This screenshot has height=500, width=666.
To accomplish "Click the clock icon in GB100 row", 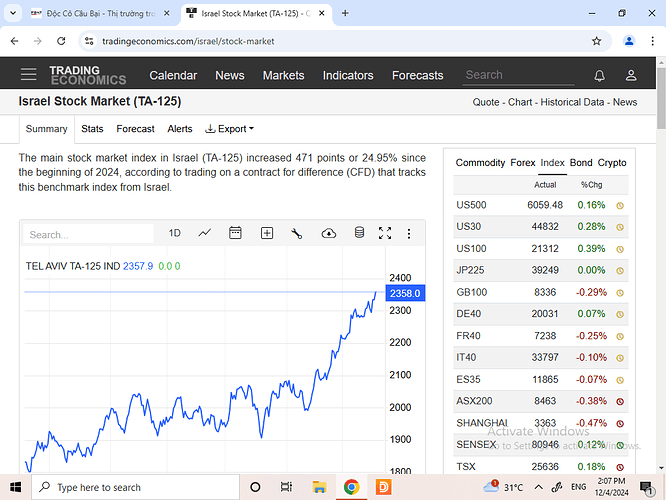I will pyautogui.click(x=620, y=293).
